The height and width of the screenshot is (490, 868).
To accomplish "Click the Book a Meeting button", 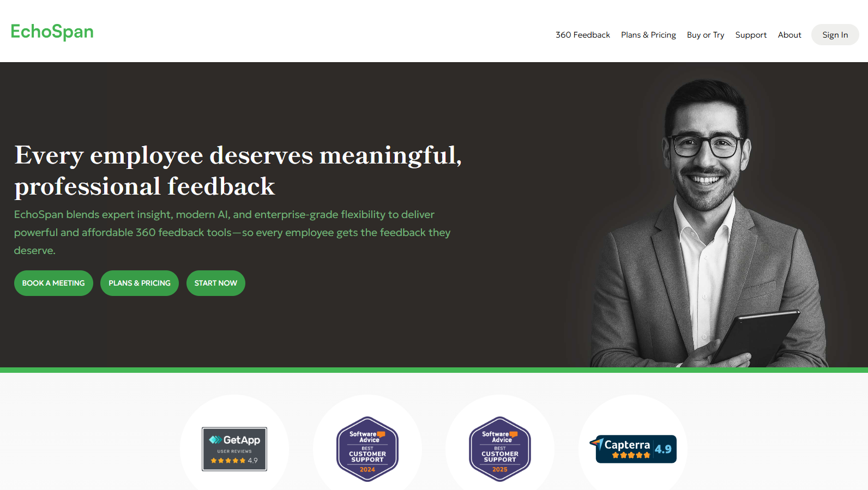I will [53, 283].
